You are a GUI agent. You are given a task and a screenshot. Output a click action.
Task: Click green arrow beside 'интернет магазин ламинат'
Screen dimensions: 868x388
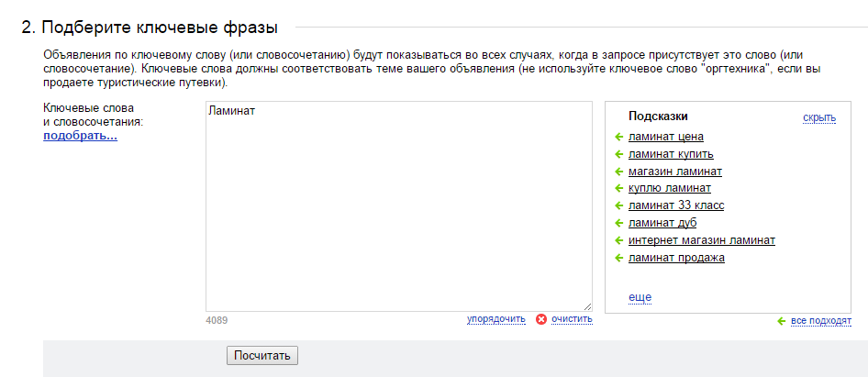(x=619, y=240)
